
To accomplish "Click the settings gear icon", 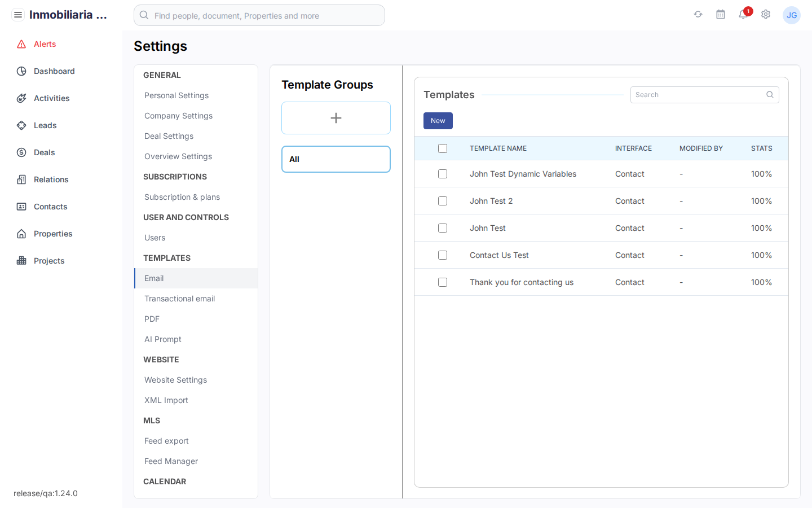I will pyautogui.click(x=766, y=15).
